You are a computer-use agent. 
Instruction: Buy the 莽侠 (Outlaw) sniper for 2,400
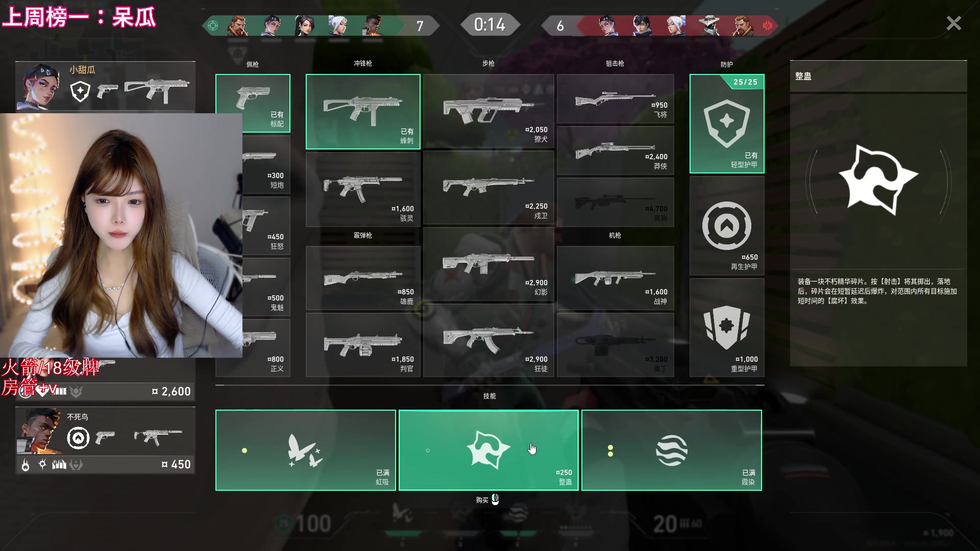click(615, 151)
